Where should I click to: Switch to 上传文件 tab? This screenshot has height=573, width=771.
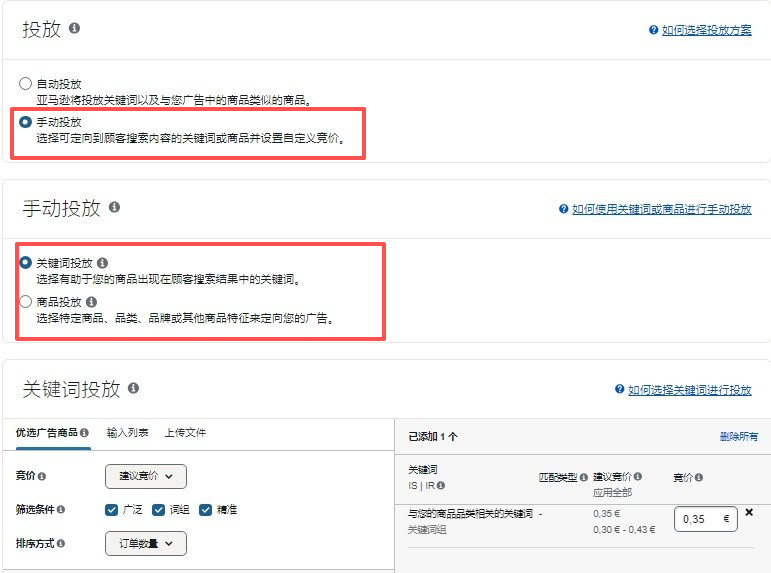pyautogui.click(x=185, y=433)
